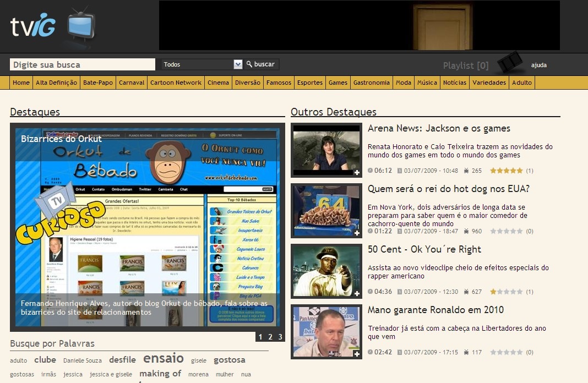Click the clube tag

(x=45, y=360)
